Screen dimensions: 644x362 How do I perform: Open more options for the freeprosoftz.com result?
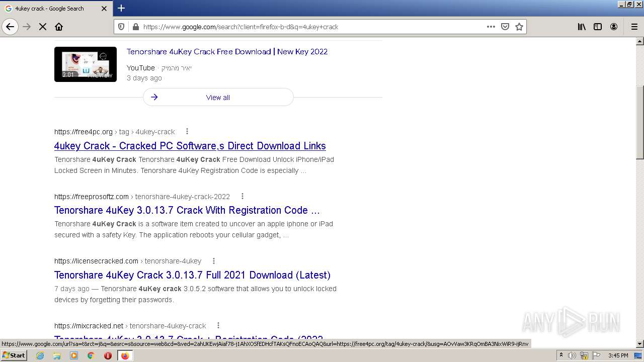[242, 196]
